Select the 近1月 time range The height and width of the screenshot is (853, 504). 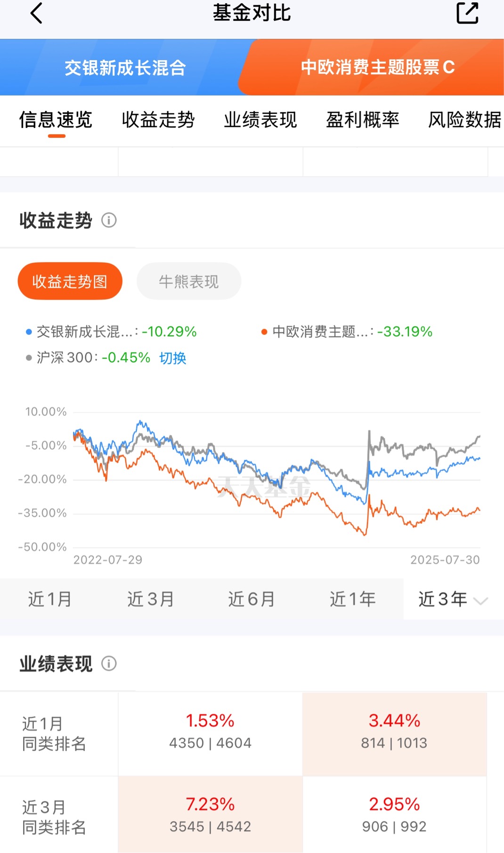pos(50,599)
